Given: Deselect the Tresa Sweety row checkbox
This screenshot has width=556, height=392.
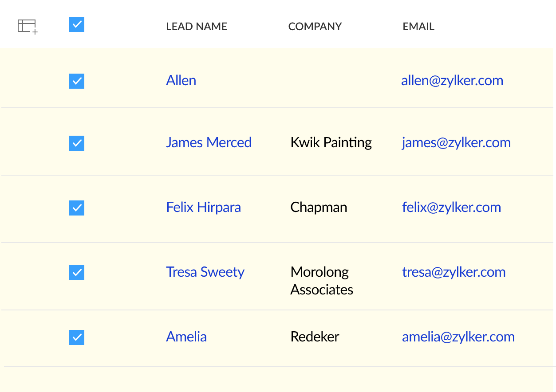Looking at the screenshot, I should click(77, 273).
